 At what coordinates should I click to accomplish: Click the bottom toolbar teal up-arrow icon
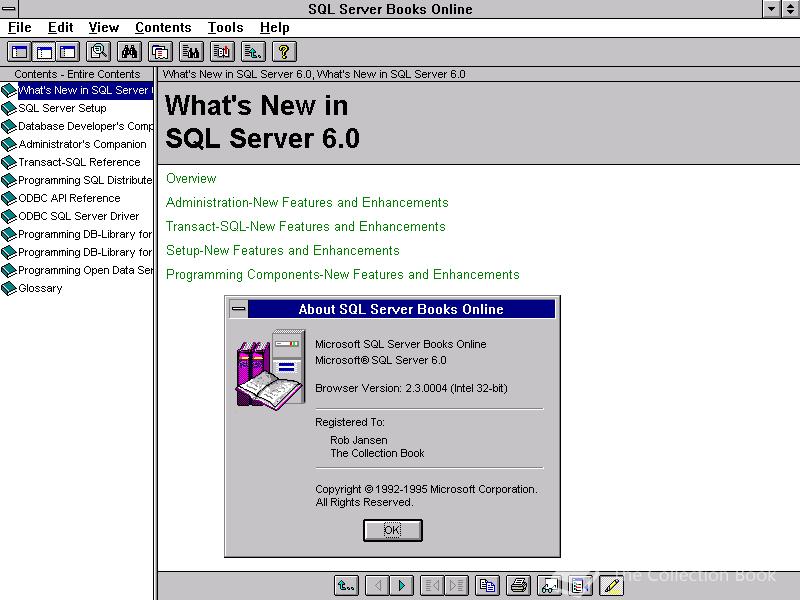(346, 585)
